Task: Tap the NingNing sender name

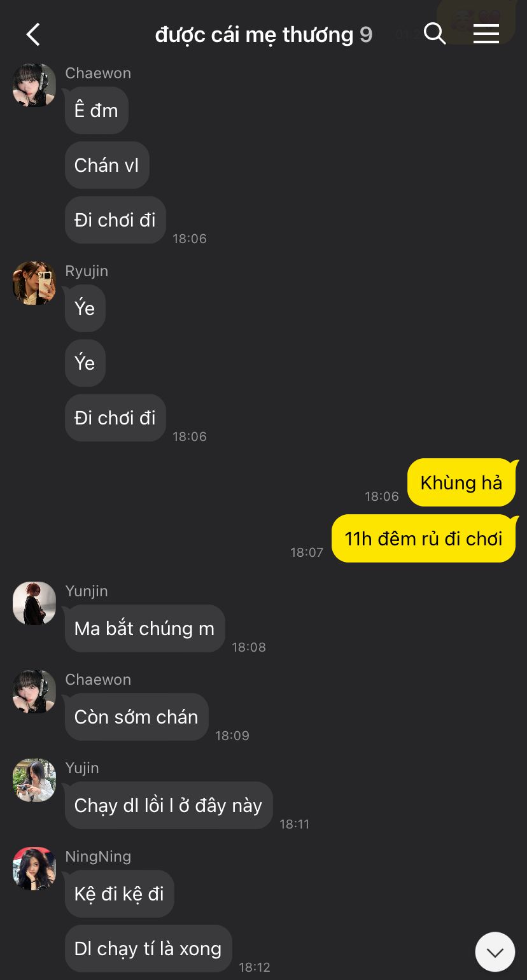Action: click(x=98, y=857)
